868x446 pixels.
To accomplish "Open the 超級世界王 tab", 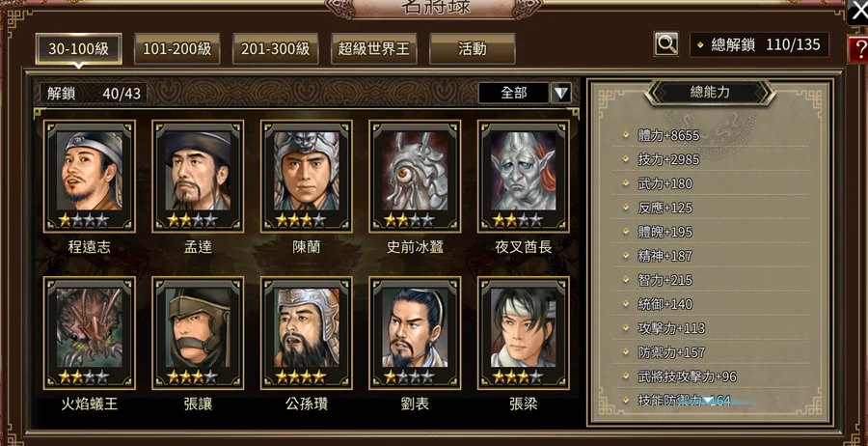I will point(373,49).
